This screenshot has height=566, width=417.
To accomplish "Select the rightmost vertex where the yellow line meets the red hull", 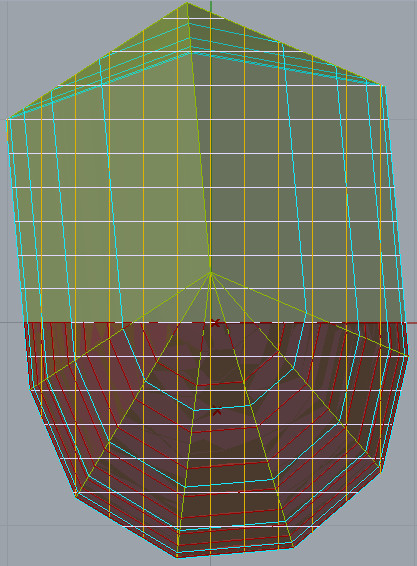I will point(408,356).
